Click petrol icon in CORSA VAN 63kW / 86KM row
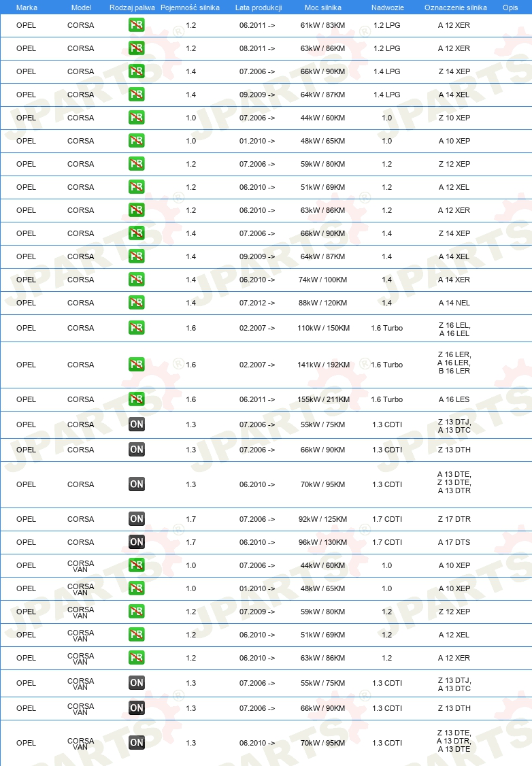Viewport: 532px width, 766px height. click(x=136, y=658)
